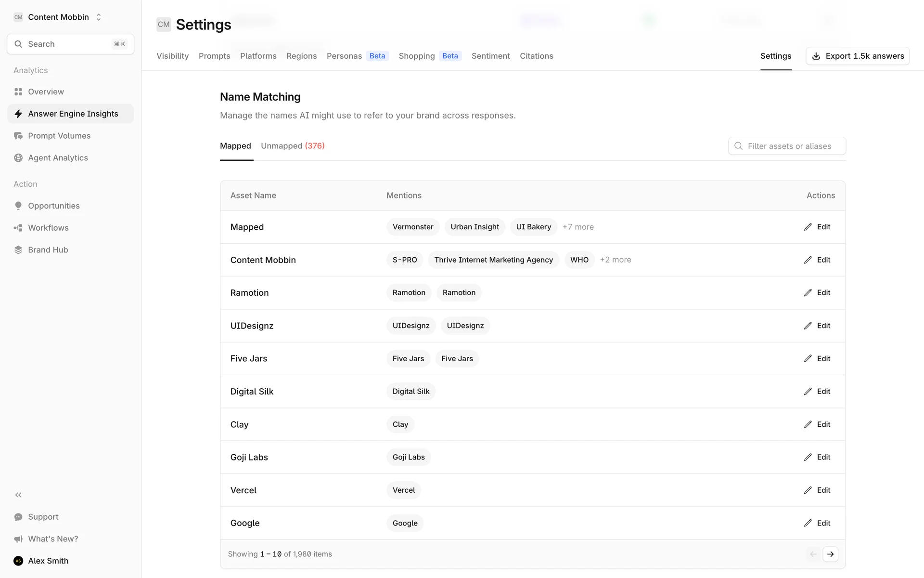Image resolution: width=924 pixels, height=578 pixels.
Task: Collapse the sidebar with double chevron
Action: pos(18,495)
